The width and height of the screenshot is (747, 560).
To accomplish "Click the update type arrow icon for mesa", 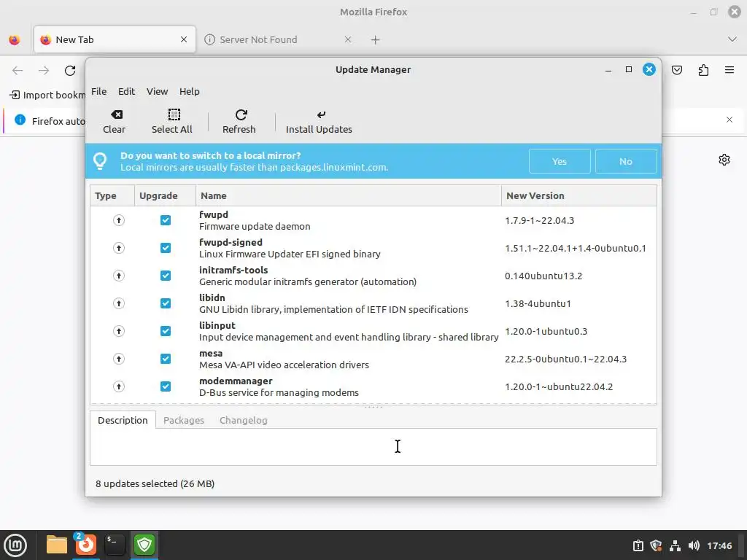I will pos(119,359).
